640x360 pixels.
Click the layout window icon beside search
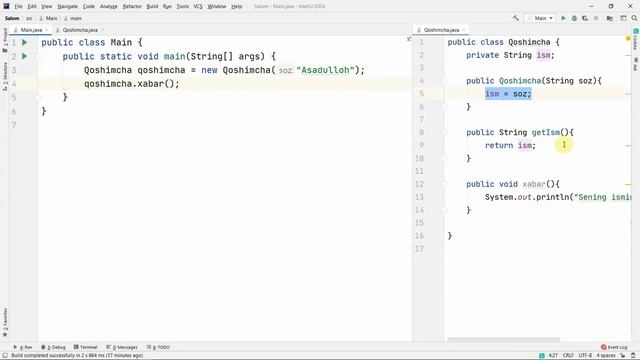tap(623, 18)
